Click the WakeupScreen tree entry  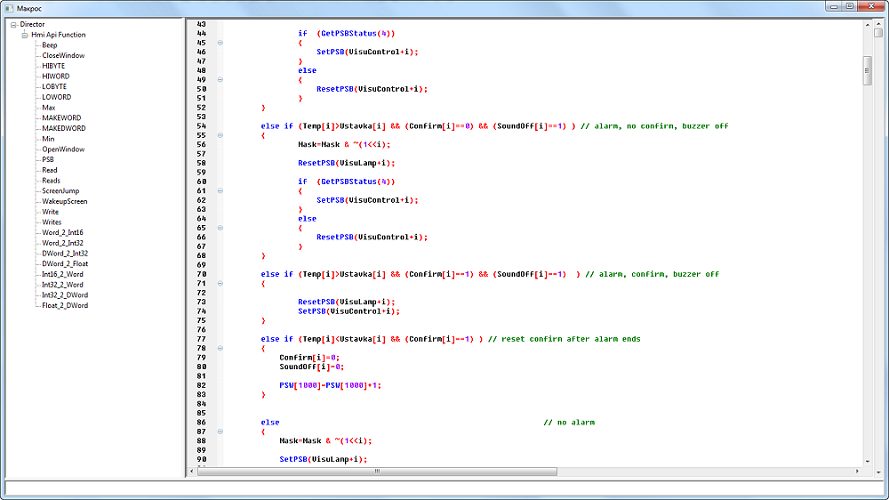[64, 201]
